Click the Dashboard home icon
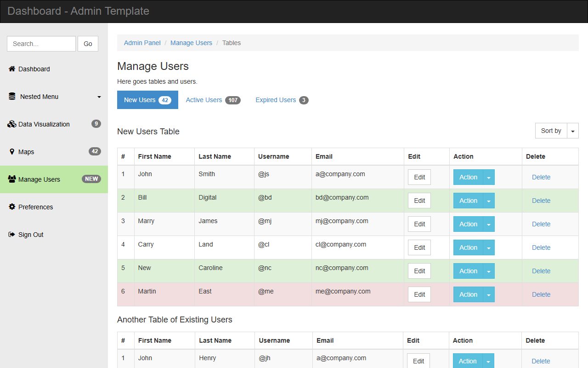 (x=12, y=69)
